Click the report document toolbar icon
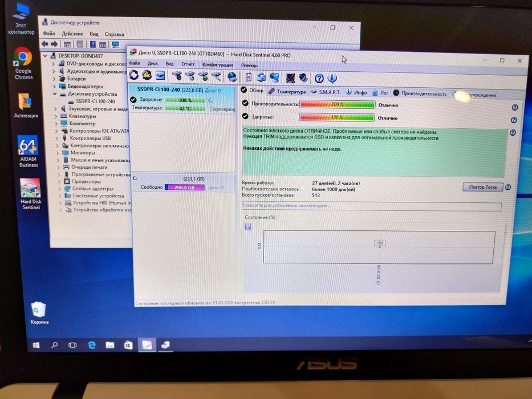 click(x=249, y=78)
